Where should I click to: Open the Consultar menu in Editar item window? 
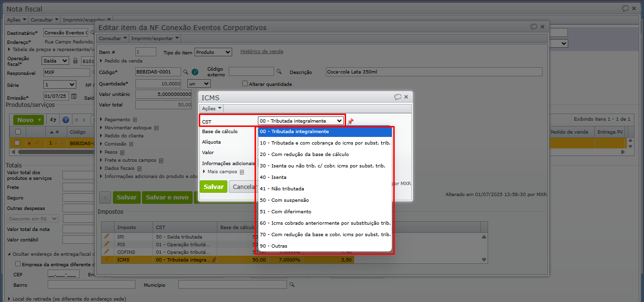113,38
